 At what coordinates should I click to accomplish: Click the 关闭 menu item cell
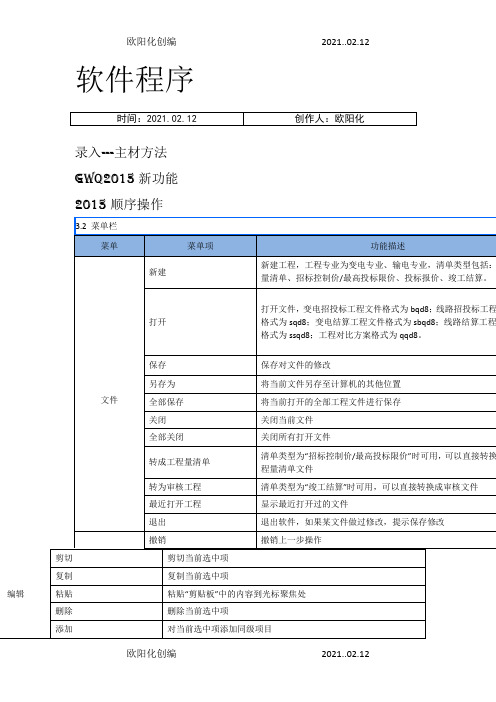[200, 420]
